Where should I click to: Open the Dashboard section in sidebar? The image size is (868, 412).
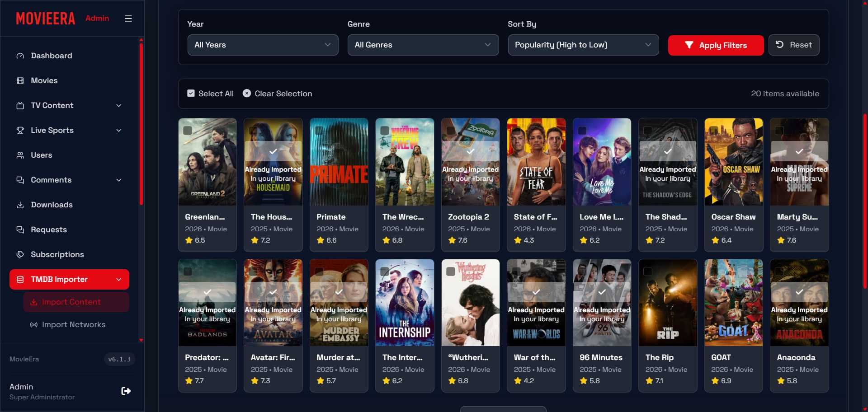(51, 56)
